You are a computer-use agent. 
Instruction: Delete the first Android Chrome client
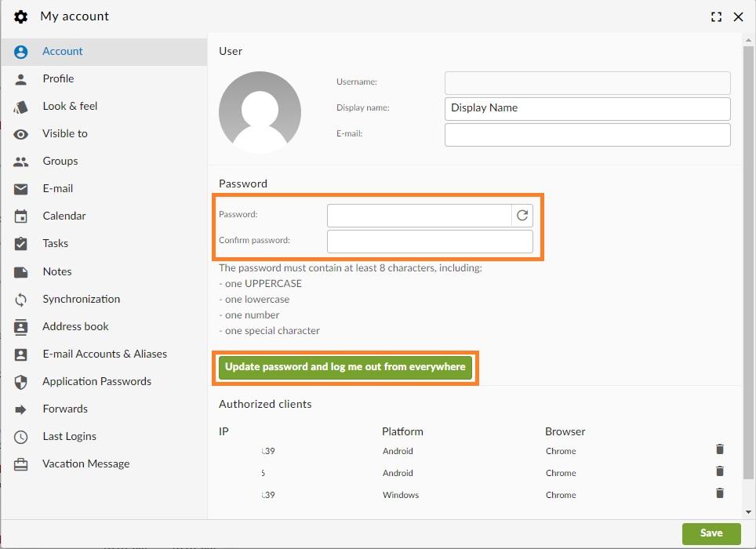pyautogui.click(x=719, y=449)
